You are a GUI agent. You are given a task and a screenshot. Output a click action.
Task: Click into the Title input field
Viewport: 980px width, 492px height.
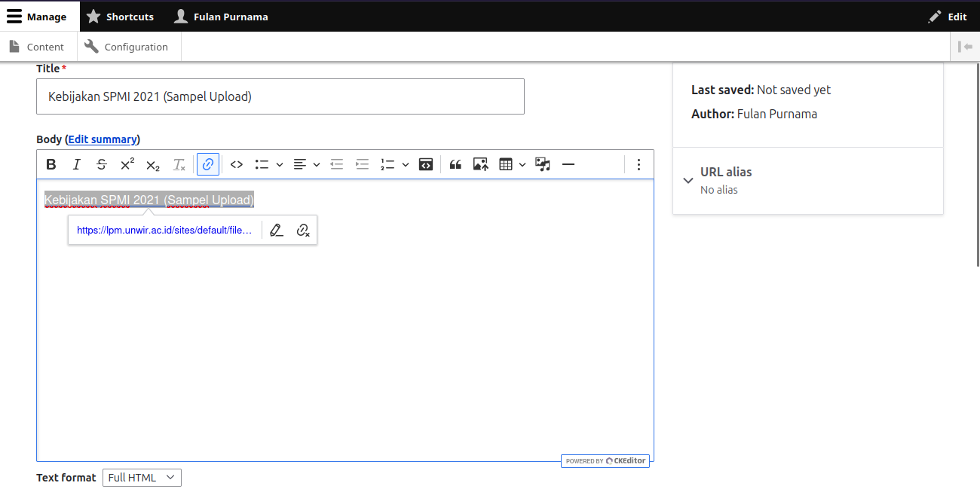tap(280, 96)
